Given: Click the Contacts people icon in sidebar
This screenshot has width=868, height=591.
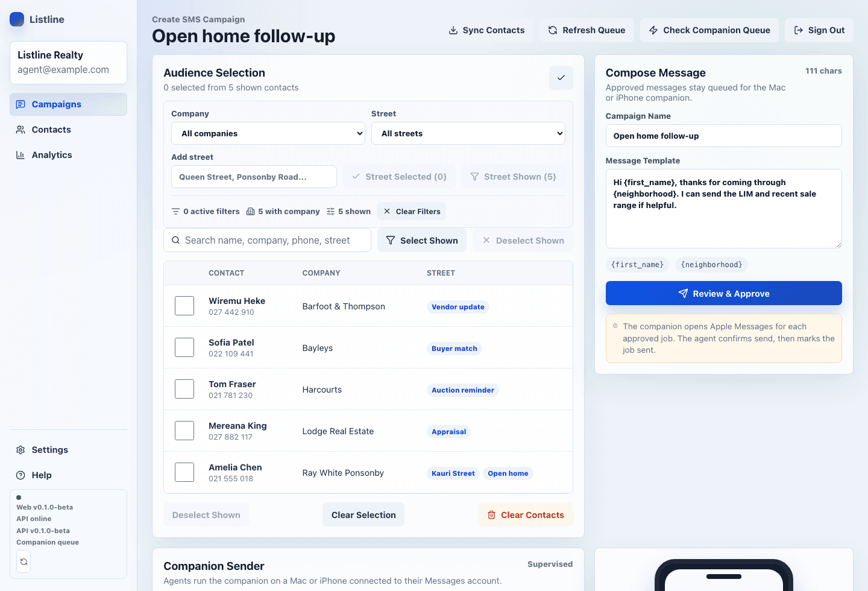Looking at the screenshot, I should click(x=20, y=130).
